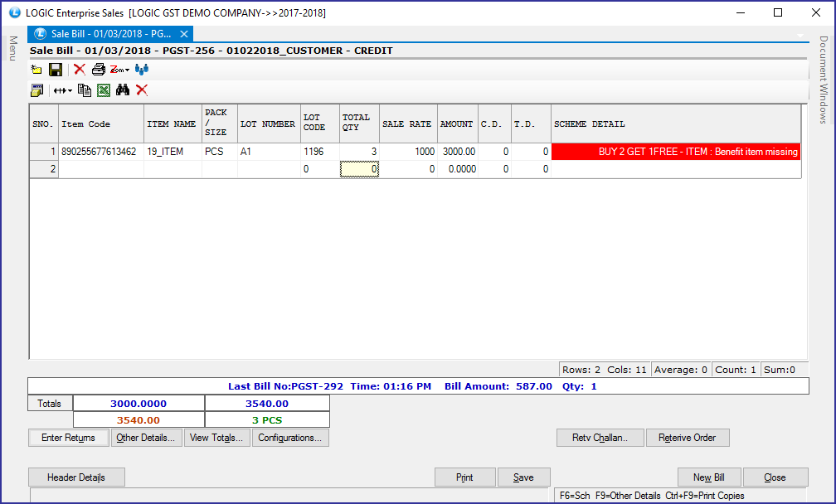Minimize the LOGIC Enterprise Sales window
Viewport: 836px width, 504px height.
741,12
